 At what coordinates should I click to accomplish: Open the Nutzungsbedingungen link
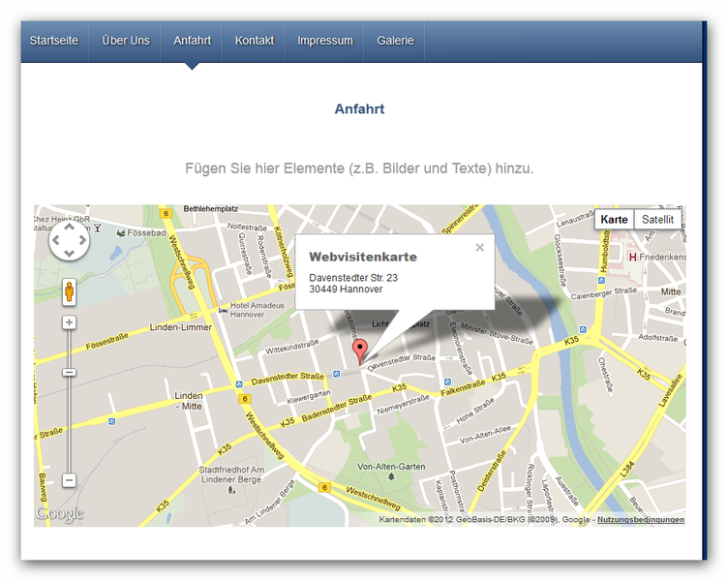point(641,519)
